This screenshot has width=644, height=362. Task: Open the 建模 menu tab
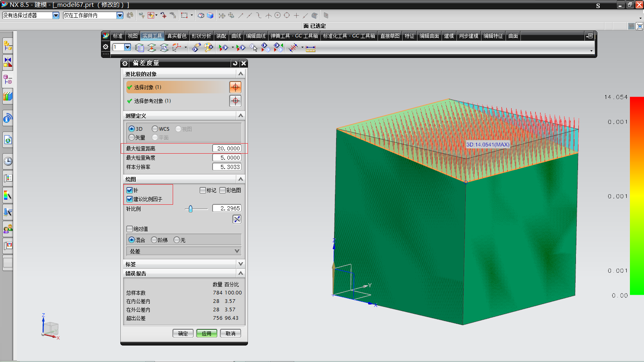click(x=448, y=36)
